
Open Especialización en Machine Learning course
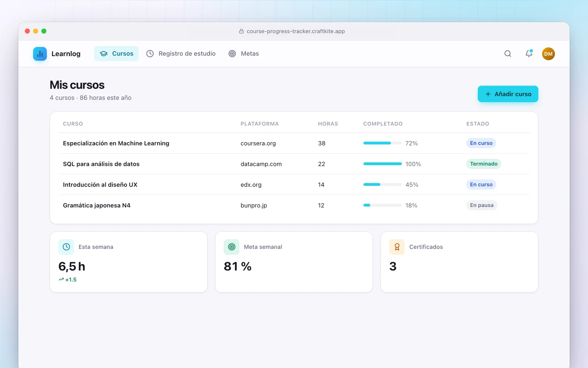(116, 143)
